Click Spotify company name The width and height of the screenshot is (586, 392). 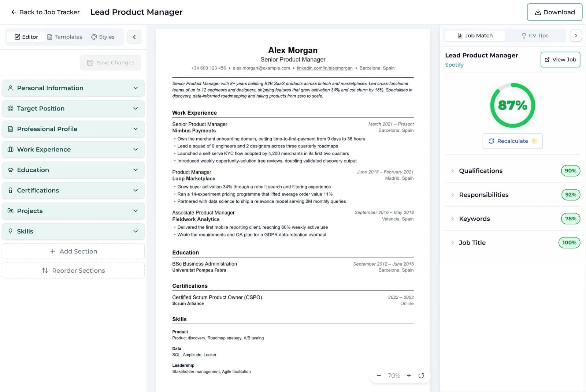tap(454, 65)
